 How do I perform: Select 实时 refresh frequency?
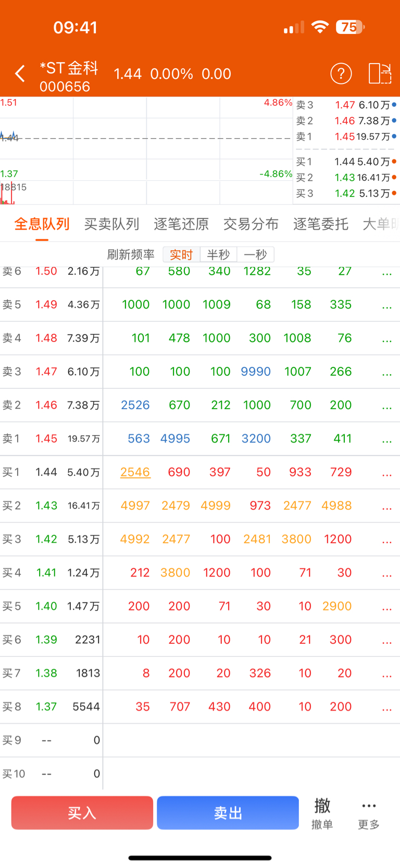[x=181, y=254]
